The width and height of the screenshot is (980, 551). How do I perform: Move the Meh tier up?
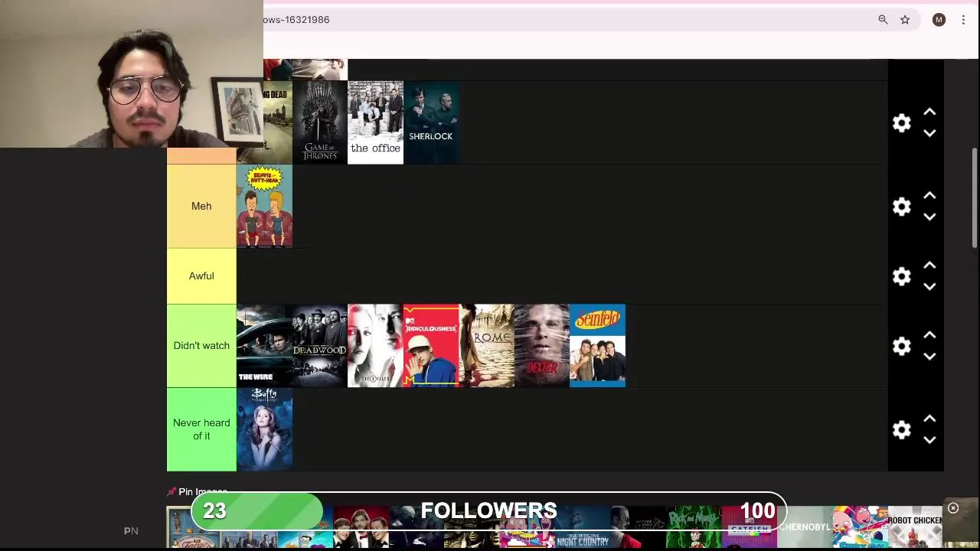tap(929, 196)
